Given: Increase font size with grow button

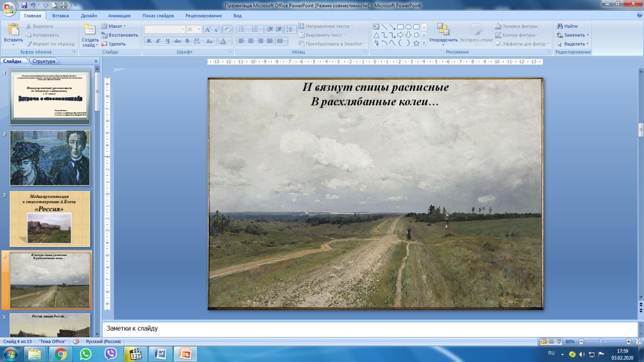Looking at the screenshot, I should [208, 29].
